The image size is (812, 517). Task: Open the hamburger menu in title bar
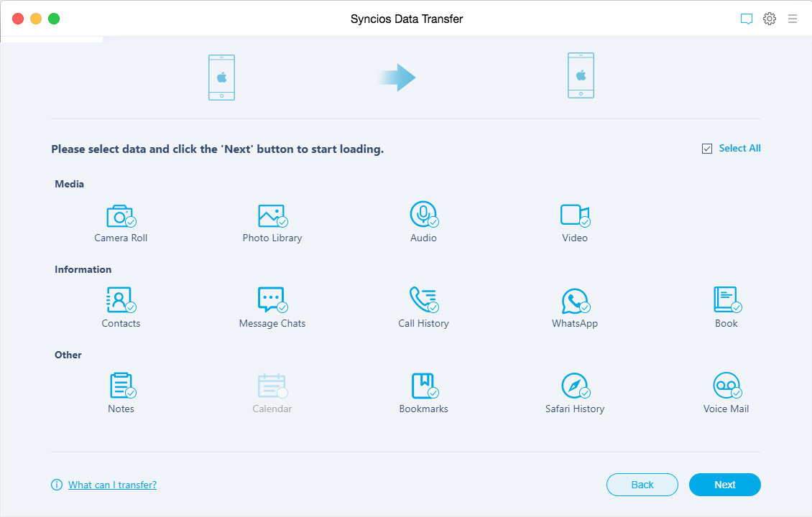tap(793, 19)
